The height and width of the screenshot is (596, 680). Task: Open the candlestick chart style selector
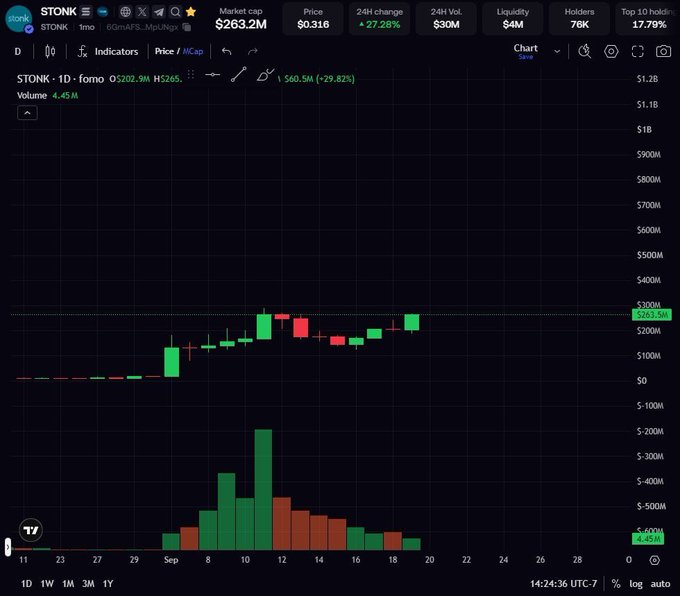tap(50, 52)
